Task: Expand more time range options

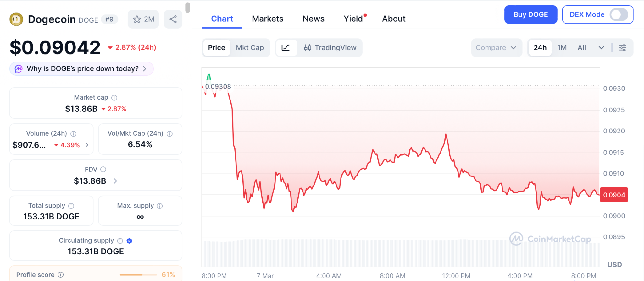Action: (x=601, y=48)
